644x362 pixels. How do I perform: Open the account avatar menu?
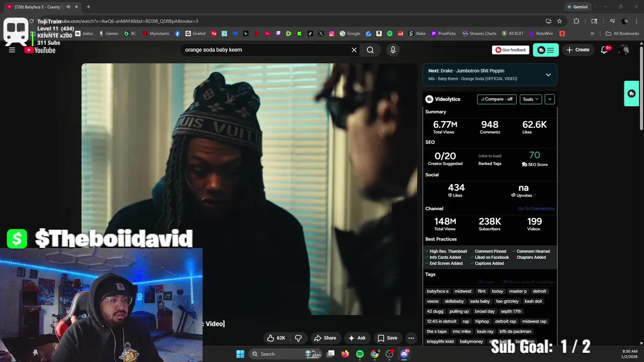[x=624, y=50]
